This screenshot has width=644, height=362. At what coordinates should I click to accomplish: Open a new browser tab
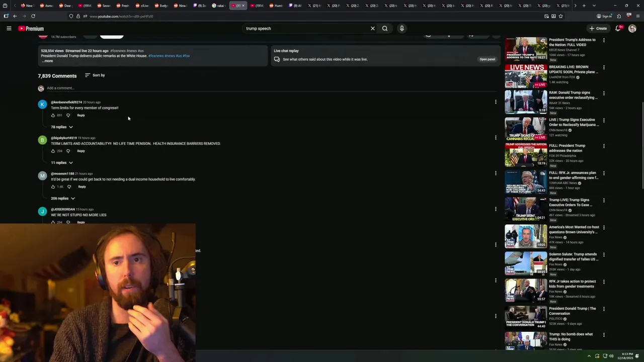584,6
